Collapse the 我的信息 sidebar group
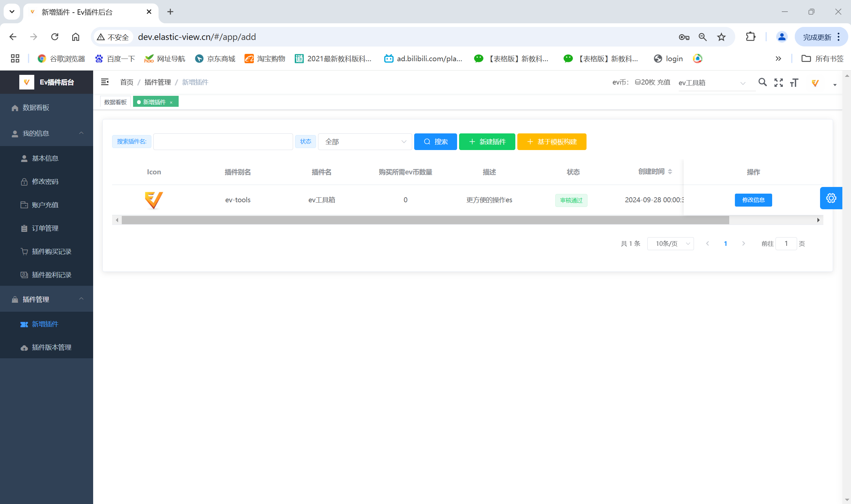The image size is (851, 504). coord(47,133)
